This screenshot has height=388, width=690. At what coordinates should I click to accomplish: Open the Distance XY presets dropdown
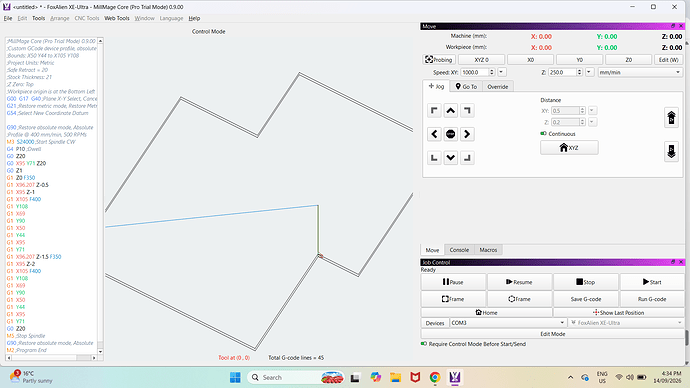coord(592,110)
